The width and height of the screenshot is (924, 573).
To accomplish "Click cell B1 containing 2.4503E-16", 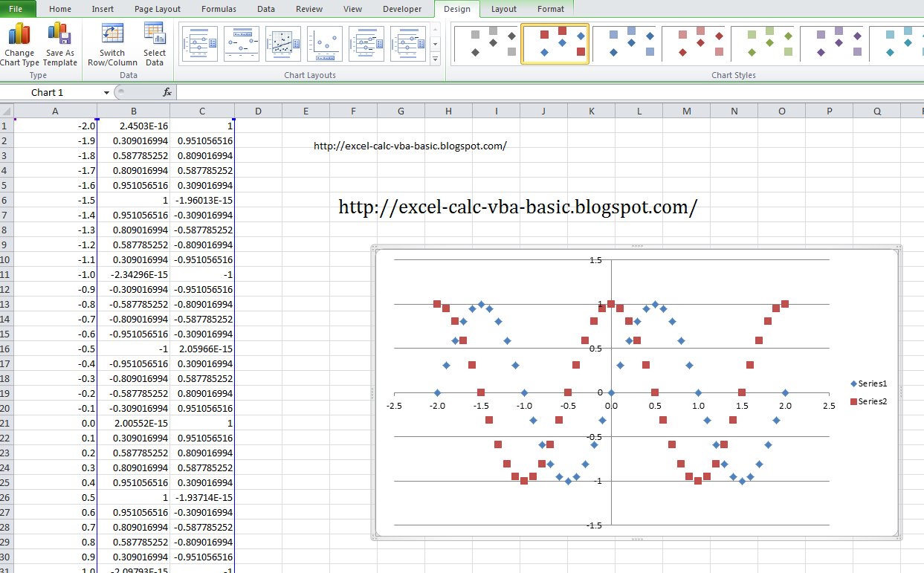I will click(134, 126).
